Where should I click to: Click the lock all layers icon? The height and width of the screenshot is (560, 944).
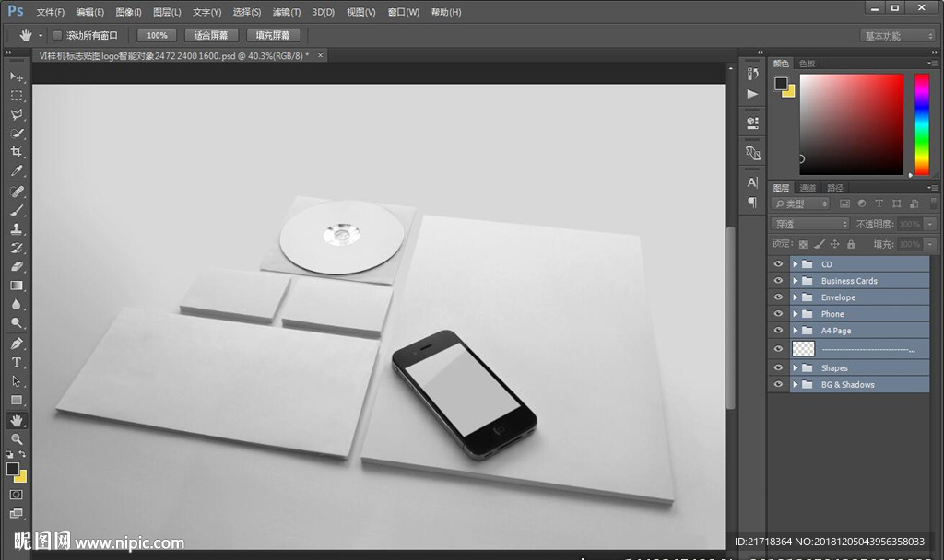click(851, 244)
